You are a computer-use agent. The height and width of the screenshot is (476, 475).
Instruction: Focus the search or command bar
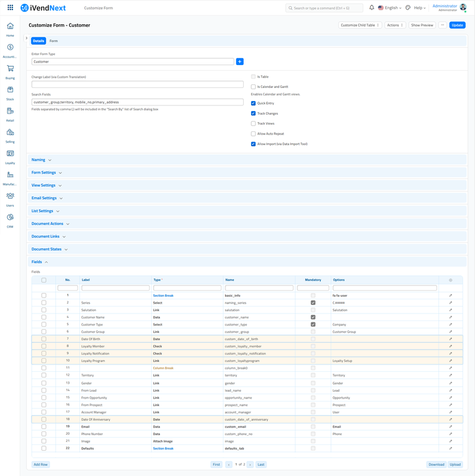[324, 8]
